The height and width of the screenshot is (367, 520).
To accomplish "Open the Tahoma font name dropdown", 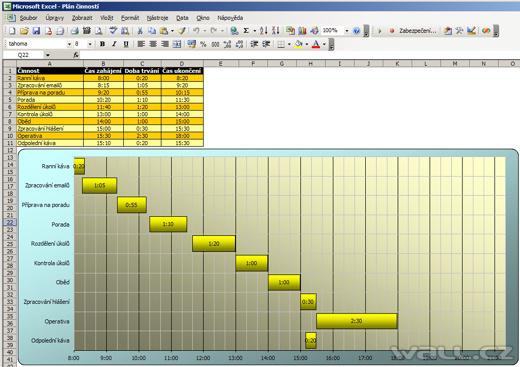I will [69, 44].
